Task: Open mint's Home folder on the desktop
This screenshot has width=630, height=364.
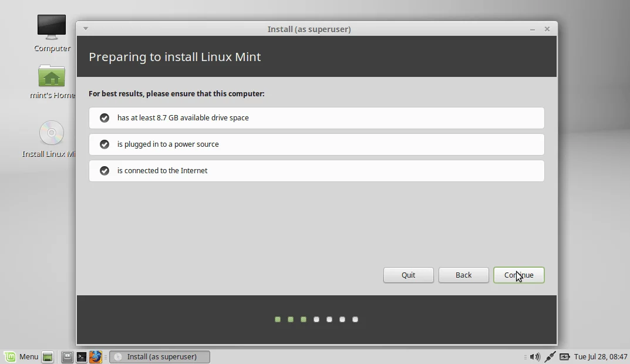Action: click(x=52, y=76)
